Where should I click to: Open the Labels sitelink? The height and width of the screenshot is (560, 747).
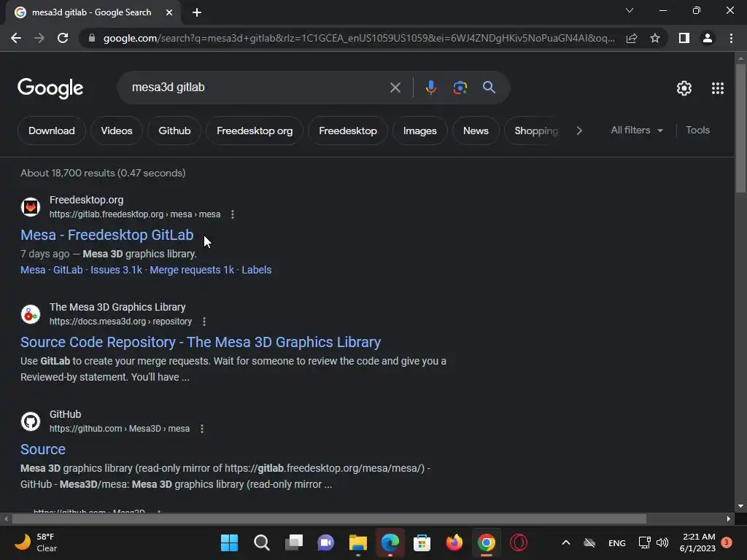tap(256, 270)
